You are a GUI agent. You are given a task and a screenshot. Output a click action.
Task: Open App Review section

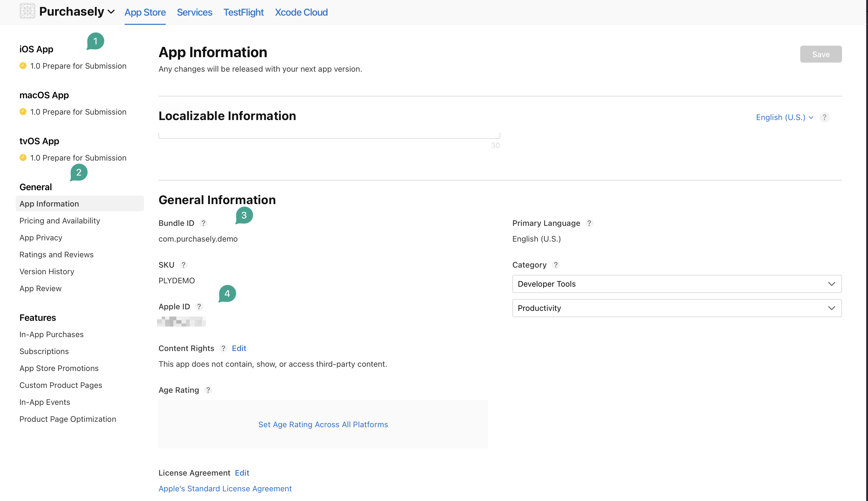click(40, 288)
